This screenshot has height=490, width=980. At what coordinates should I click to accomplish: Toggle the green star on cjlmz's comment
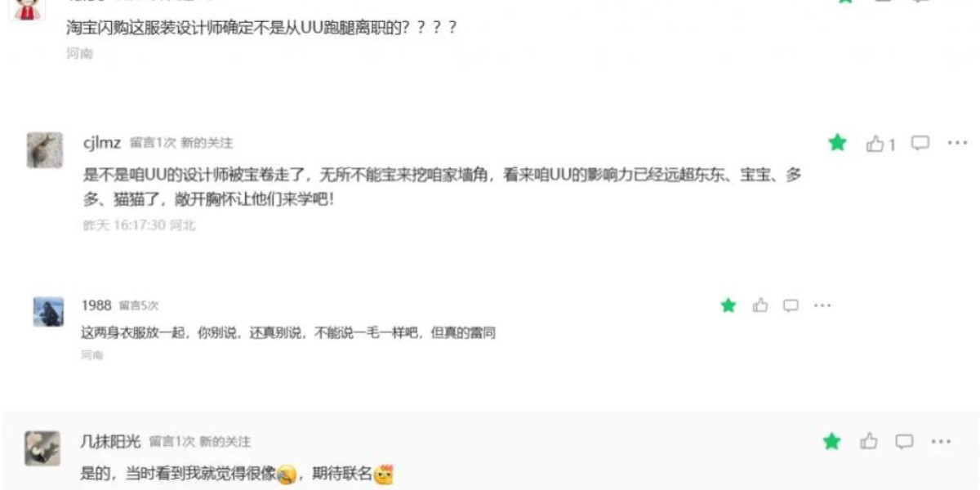pos(837,143)
